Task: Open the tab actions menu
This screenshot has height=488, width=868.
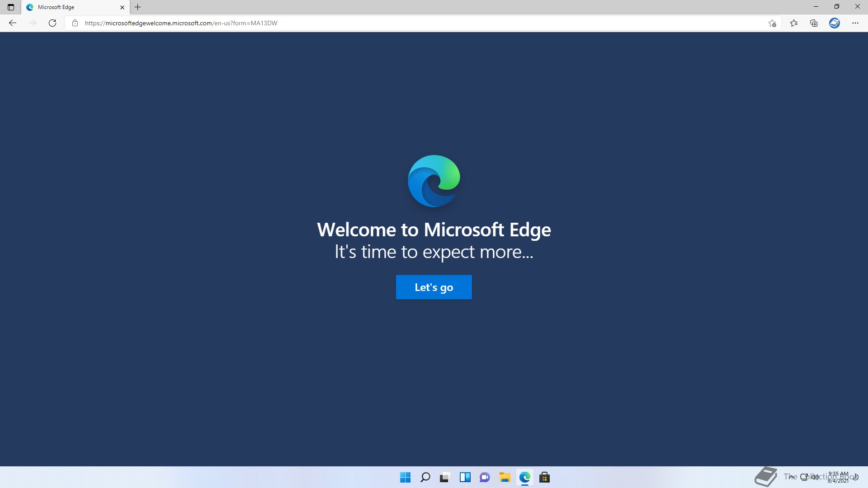Action: pyautogui.click(x=11, y=7)
